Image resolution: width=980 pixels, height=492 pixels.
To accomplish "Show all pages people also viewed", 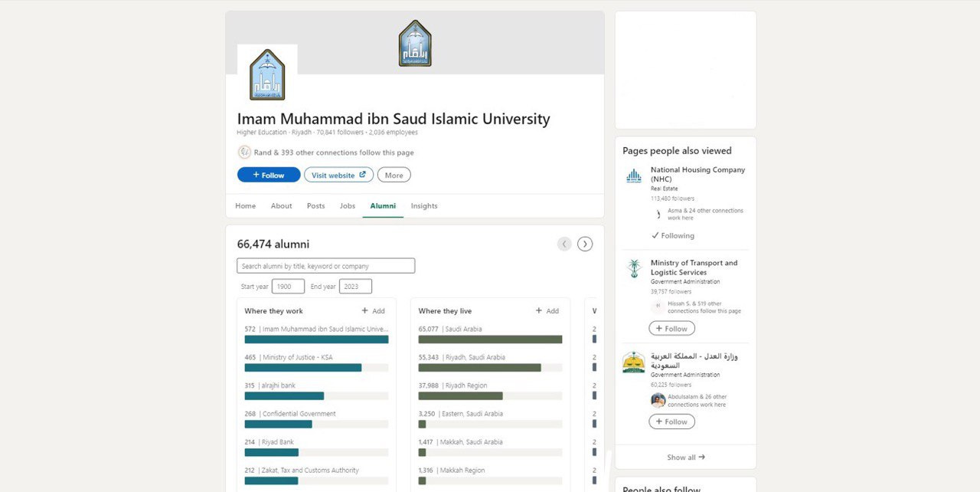I will coord(686,458).
